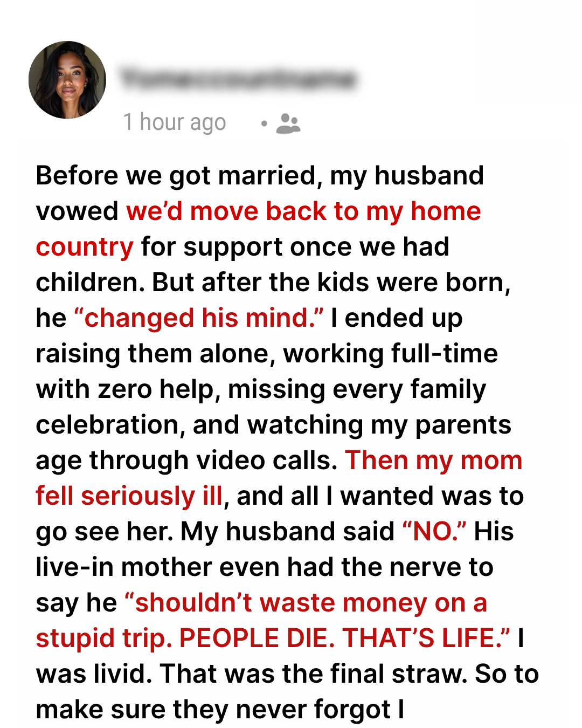Open the poster's profile picture
The image size is (582, 728).
click(x=67, y=80)
